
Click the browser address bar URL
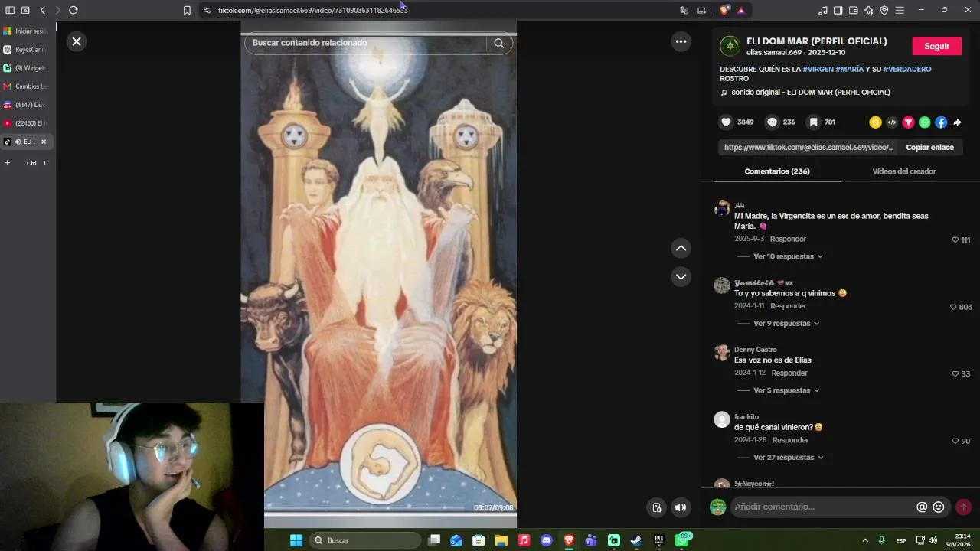[312, 10]
